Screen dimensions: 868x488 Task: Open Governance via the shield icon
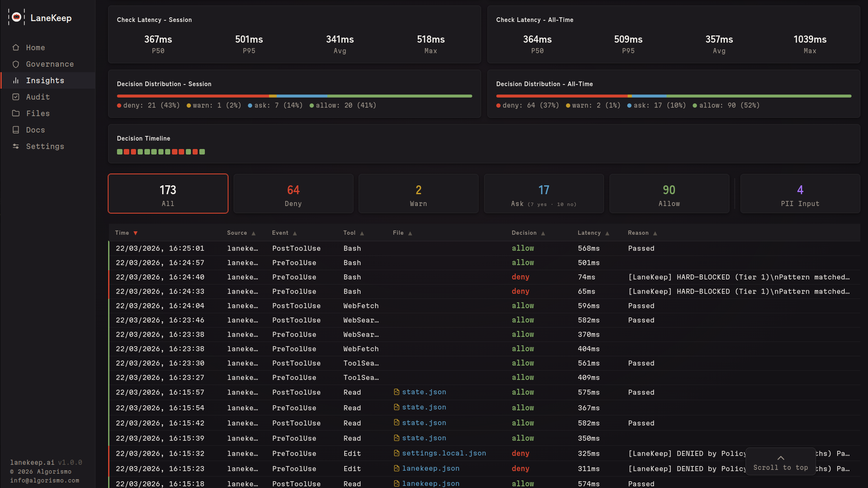tap(16, 64)
